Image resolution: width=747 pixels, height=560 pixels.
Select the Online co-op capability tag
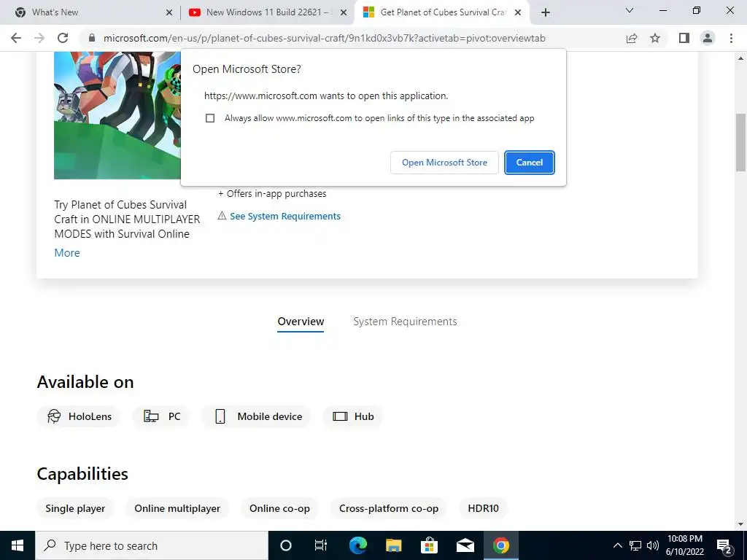279,508
